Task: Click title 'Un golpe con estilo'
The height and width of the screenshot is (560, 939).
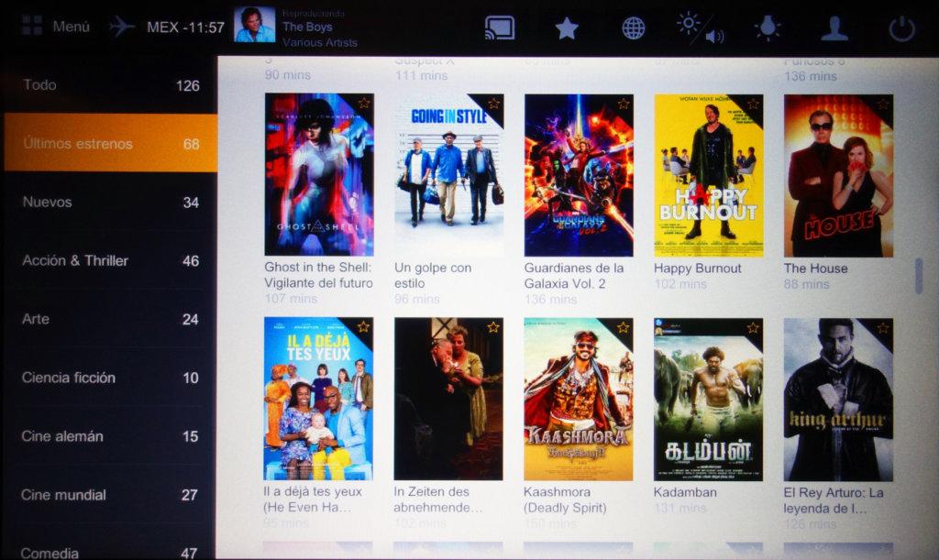Action: point(433,275)
